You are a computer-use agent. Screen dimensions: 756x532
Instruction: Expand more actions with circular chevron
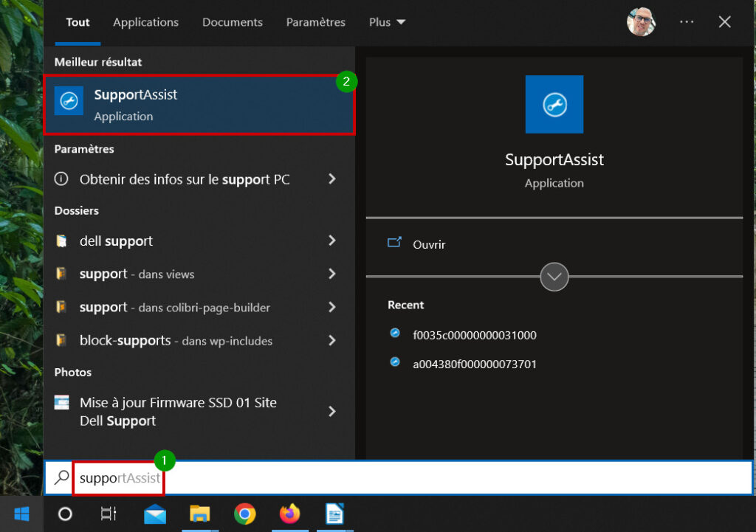pyautogui.click(x=554, y=277)
